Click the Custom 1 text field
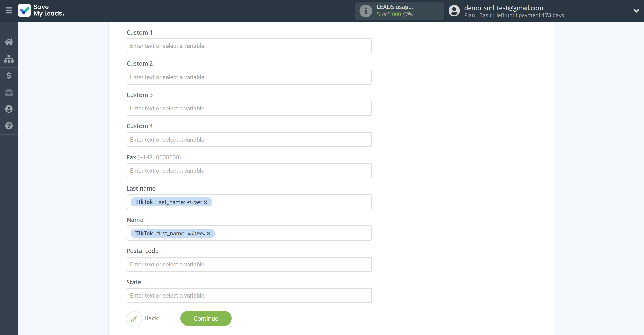The height and width of the screenshot is (335, 644). pyautogui.click(x=249, y=46)
